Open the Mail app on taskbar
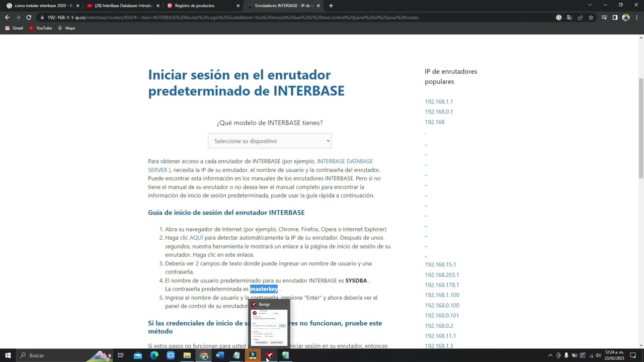Screen dimensions: 644x362 [x=138, y=355]
